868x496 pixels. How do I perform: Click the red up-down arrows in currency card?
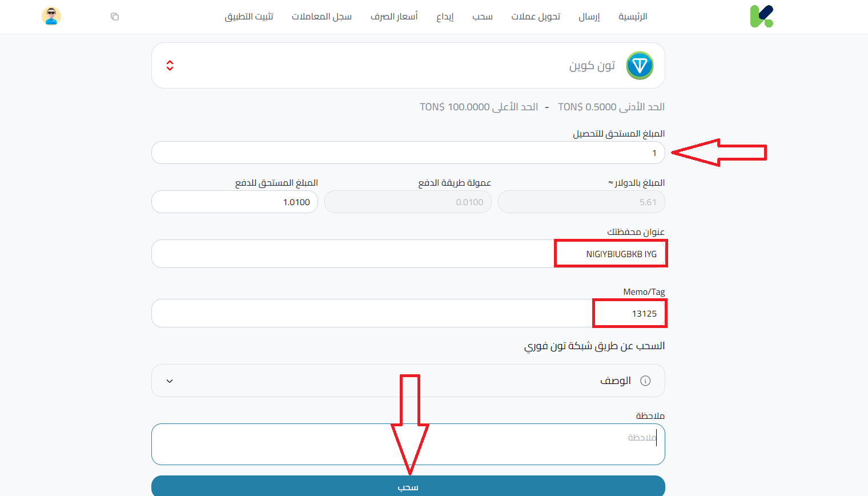point(170,66)
